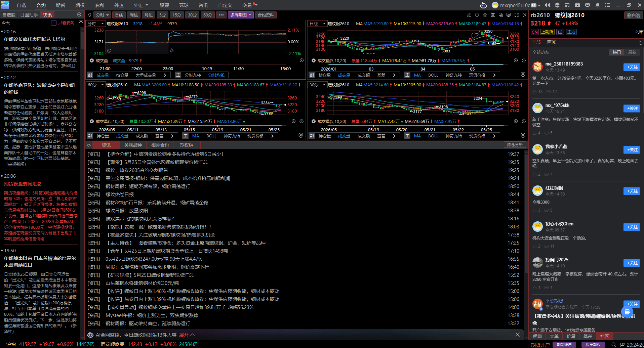644x348 pixels.
Task: Expand the AI monitoring 展开 link
Action: point(187,335)
